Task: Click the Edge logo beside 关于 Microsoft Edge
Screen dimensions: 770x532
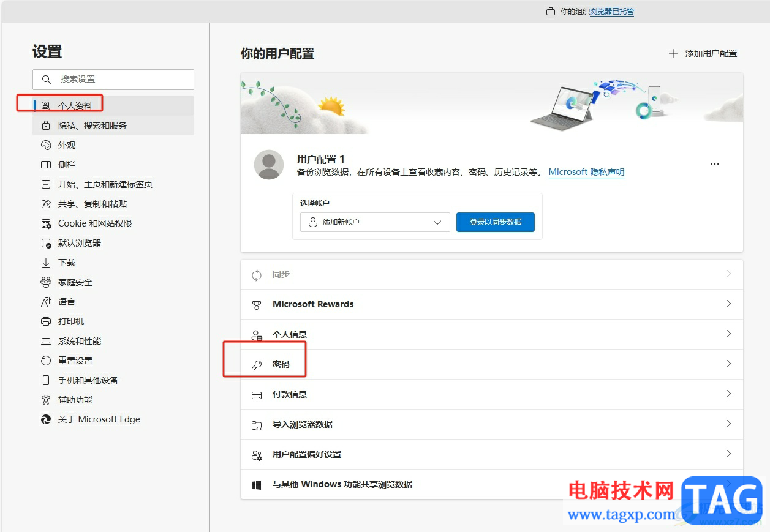Action: (46, 419)
